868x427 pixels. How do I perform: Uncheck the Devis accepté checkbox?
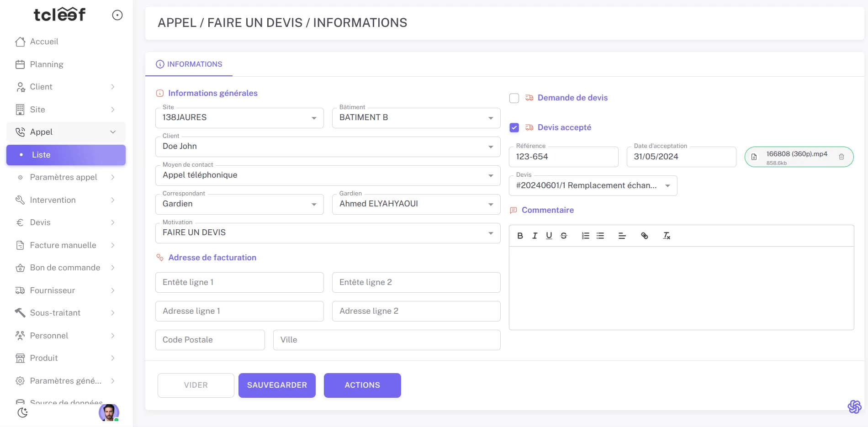[514, 128]
